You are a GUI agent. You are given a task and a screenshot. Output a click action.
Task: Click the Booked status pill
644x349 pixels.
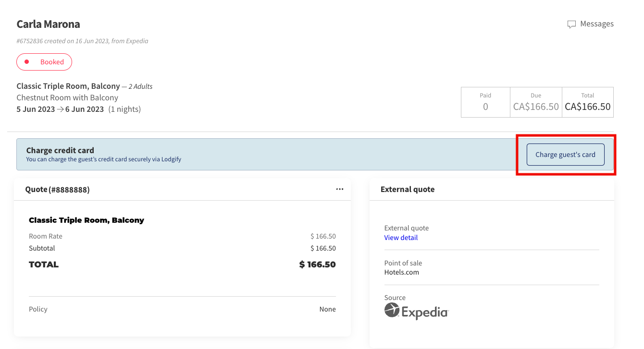coord(44,61)
